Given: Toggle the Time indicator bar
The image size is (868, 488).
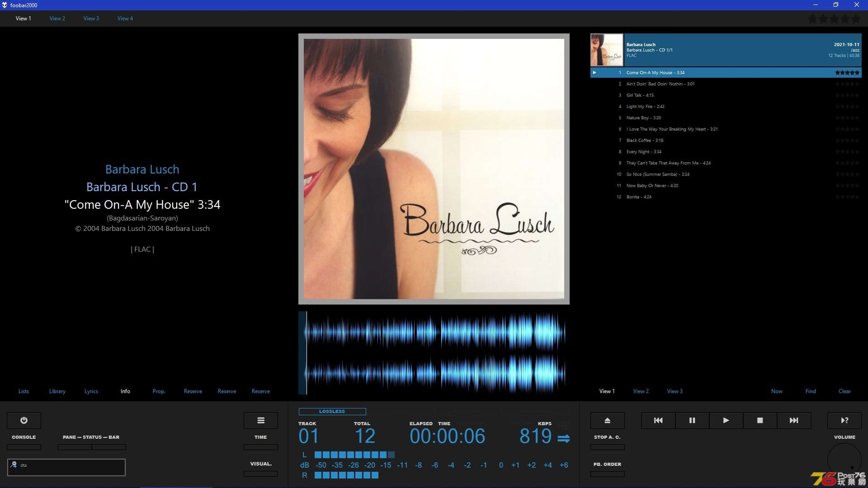Looking at the screenshot, I should 261,447.
